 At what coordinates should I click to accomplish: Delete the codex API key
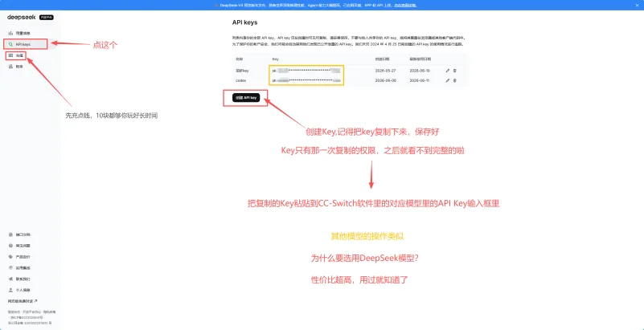pos(455,80)
